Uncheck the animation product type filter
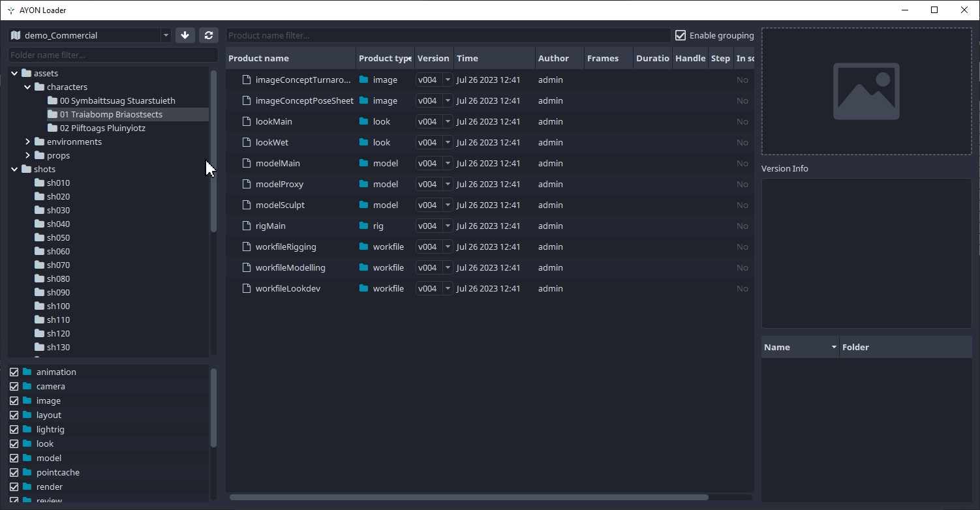This screenshot has height=510, width=980. 14,372
